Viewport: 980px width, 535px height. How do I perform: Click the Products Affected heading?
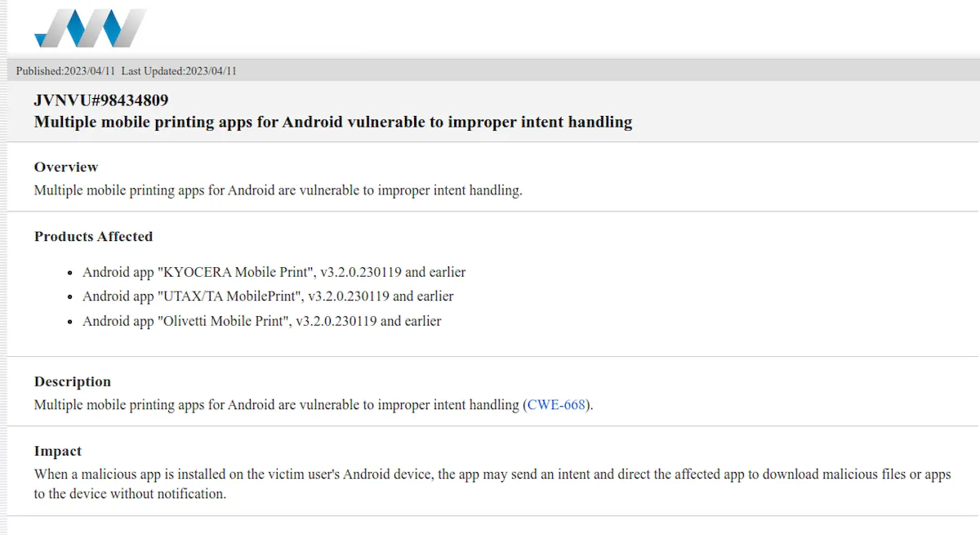click(93, 236)
